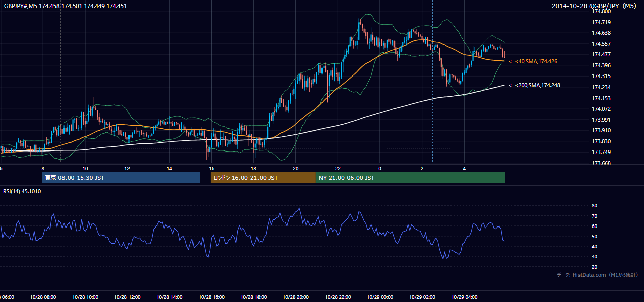Click RSI axis level 40
644x302 pixels.
tap(594, 246)
